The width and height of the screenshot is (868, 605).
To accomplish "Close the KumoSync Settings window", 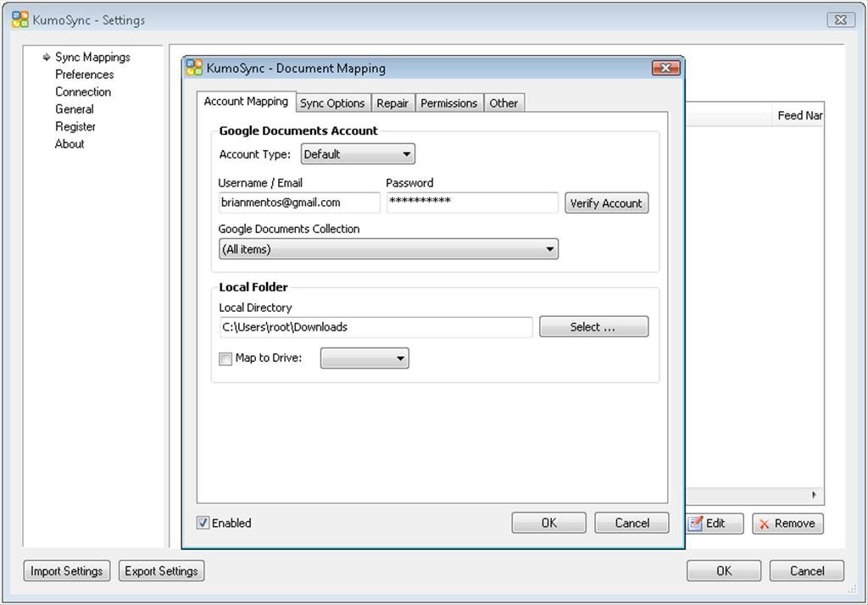I will (840, 19).
